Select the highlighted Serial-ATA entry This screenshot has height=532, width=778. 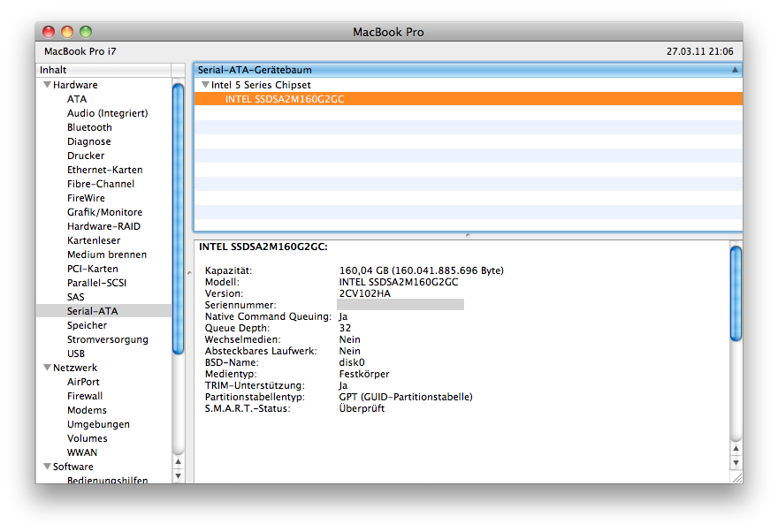pos(103,311)
